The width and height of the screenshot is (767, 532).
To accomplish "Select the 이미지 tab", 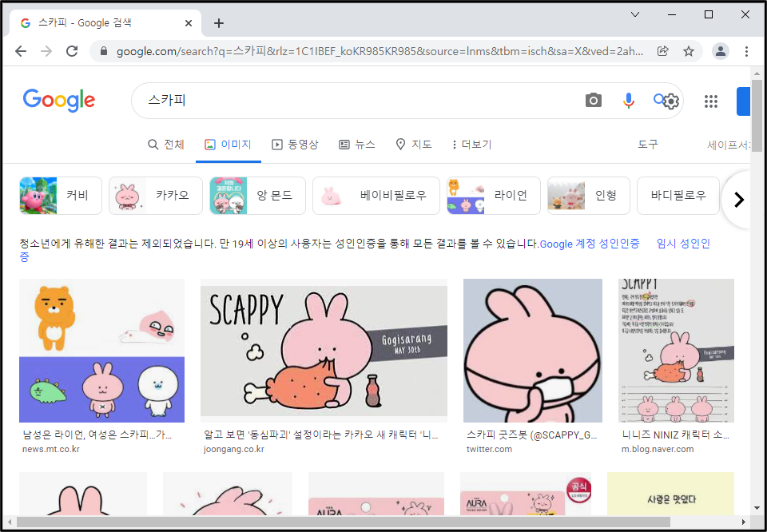I will pos(228,145).
